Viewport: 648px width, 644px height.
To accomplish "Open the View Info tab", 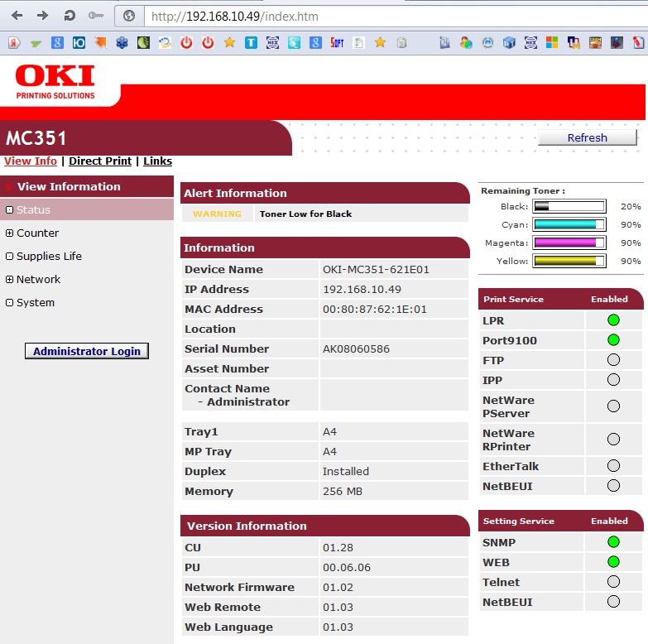I will [31, 161].
